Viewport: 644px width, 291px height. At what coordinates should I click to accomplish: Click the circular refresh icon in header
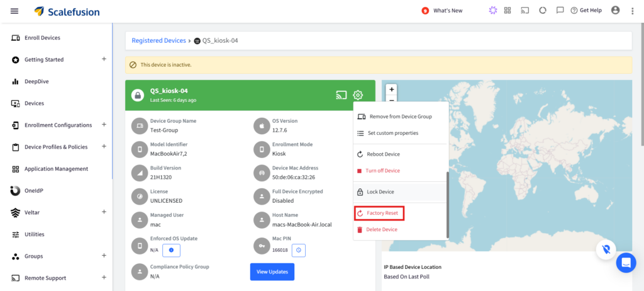tap(543, 11)
